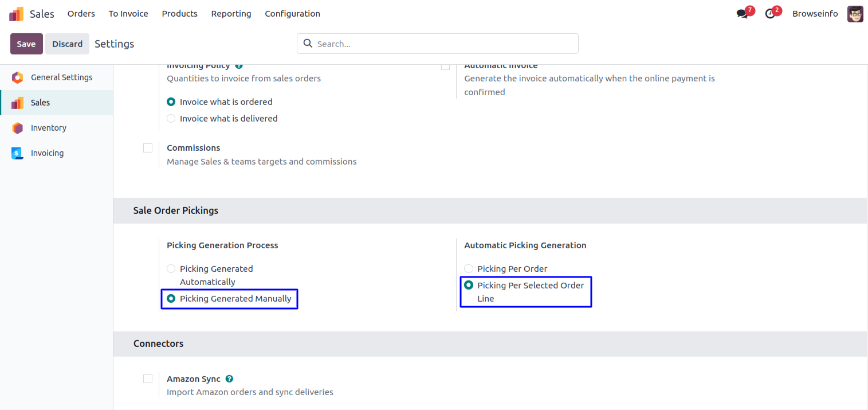The height and width of the screenshot is (410, 868).
Task: Click the Invoicing Policy help icon
Action: 239,66
